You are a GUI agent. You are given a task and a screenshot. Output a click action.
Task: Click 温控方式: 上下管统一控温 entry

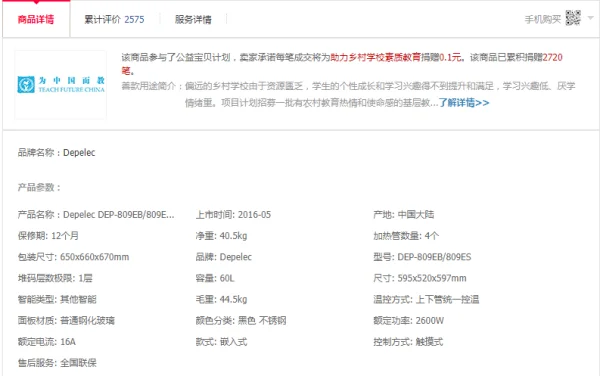(x=426, y=299)
